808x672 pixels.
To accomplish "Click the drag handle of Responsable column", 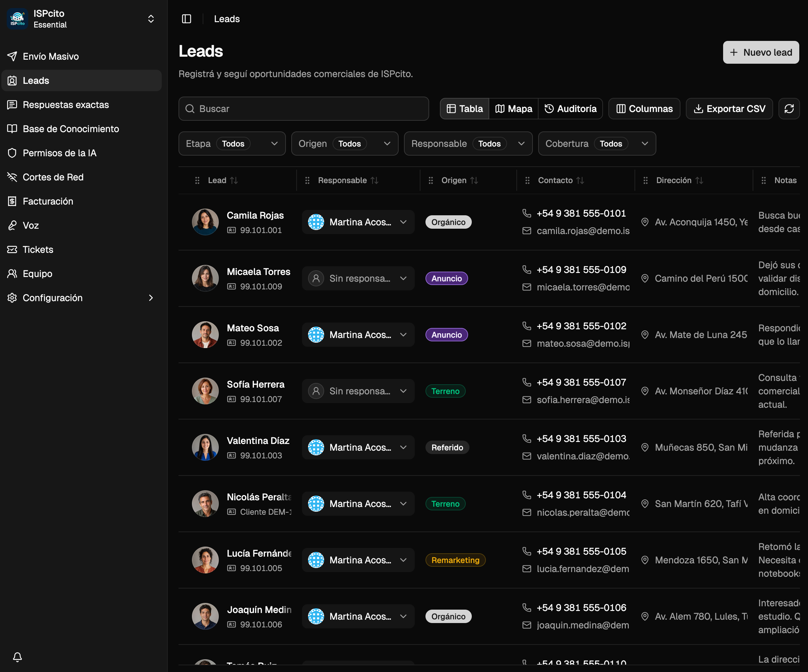I will 307,180.
